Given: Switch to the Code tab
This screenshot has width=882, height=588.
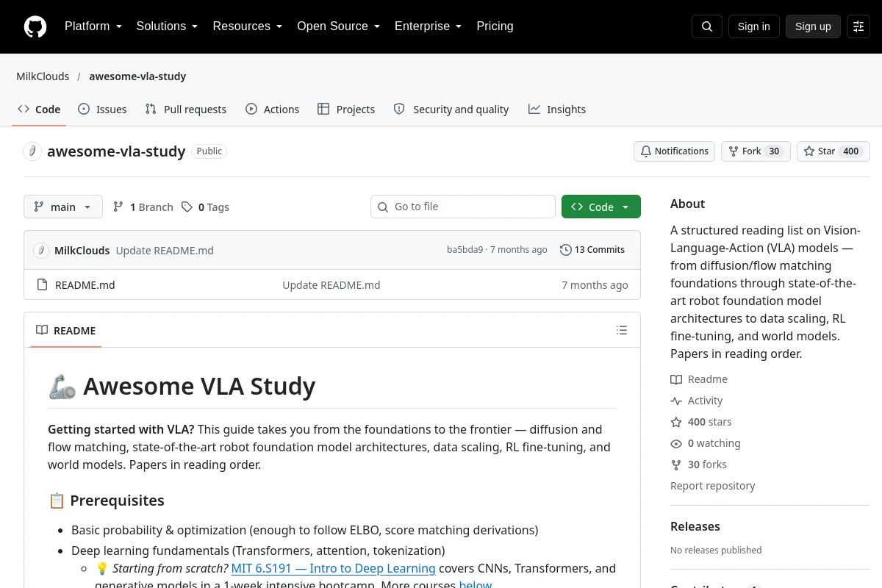Looking at the screenshot, I should 40,110.
